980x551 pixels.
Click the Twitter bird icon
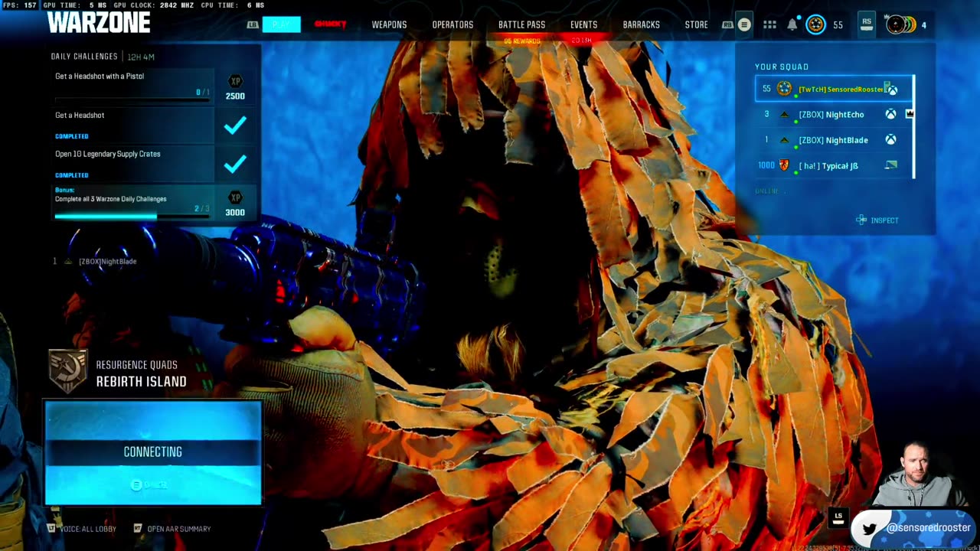click(869, 529)
